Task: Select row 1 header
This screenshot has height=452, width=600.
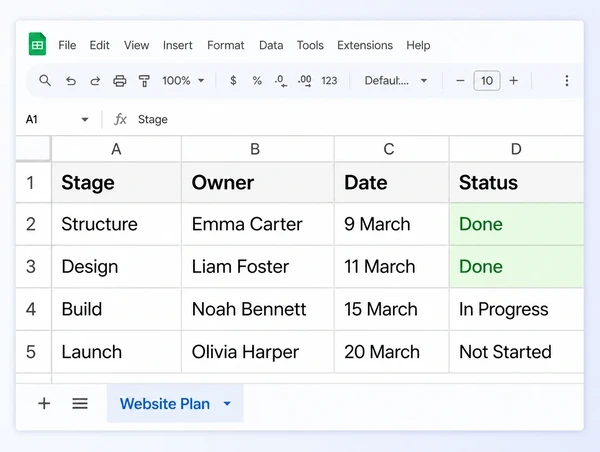Action: tap(33, 182)
